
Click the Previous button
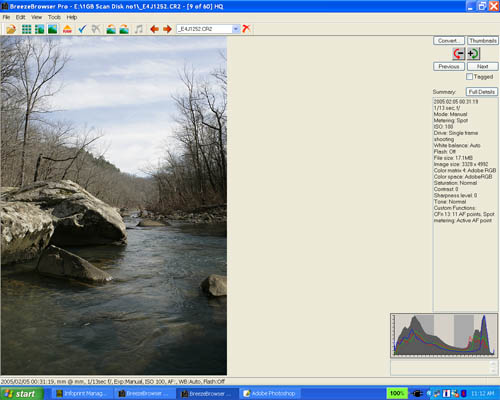click(449, 66)
